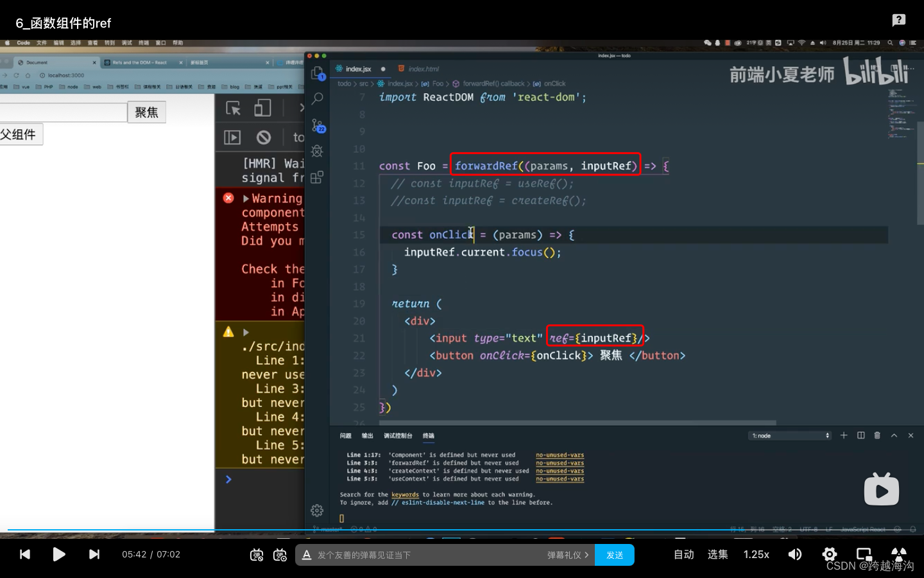Toggle DevTools device toolbar icon
The image size is (924, 578).
(x=262, y=108)
